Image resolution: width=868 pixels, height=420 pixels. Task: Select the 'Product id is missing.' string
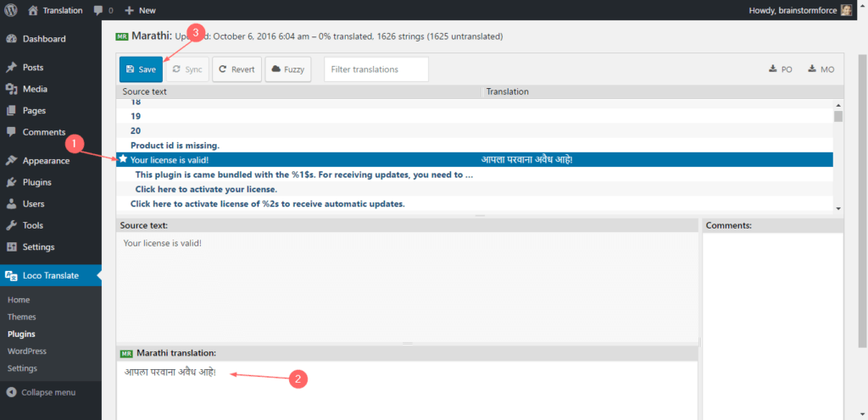click(175, 145)
